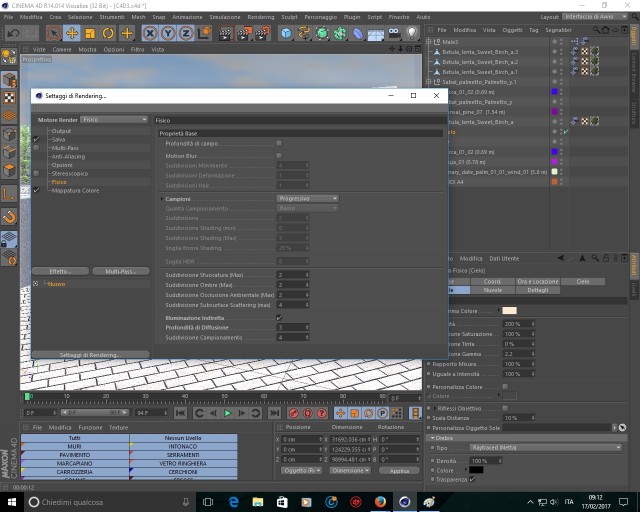640x512 pixels.
Task: Add a light object bulb icon
Action: 412,33
